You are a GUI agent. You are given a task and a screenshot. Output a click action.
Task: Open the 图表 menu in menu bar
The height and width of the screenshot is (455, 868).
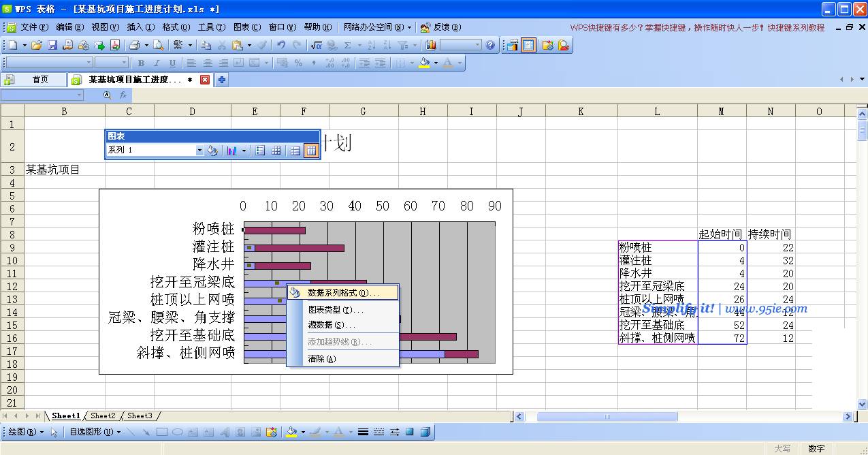pos(246,27)
